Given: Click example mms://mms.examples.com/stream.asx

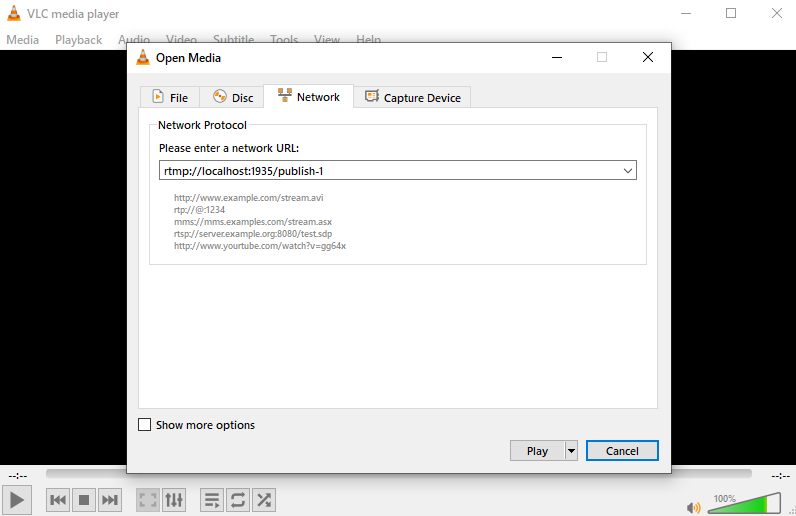Looking at the screenshot, I should pos(253,222).
